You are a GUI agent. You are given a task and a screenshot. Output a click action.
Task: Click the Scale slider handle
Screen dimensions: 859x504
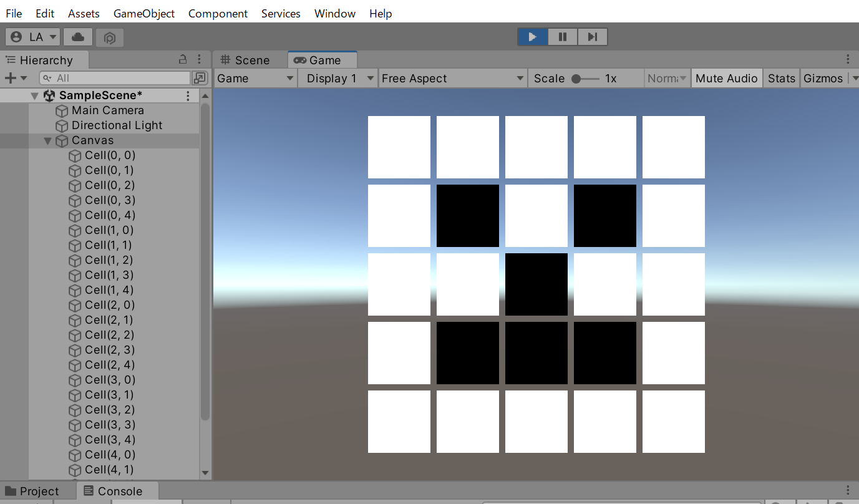coord(576,79)
